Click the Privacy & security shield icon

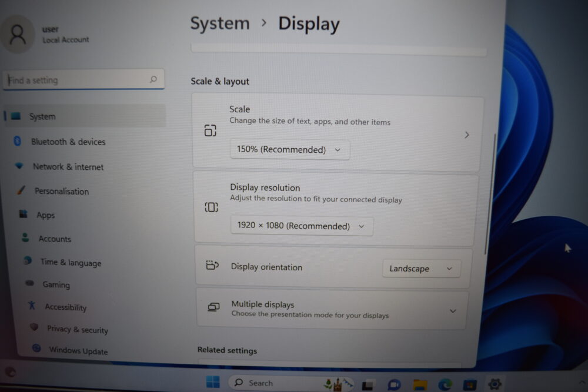34,327
